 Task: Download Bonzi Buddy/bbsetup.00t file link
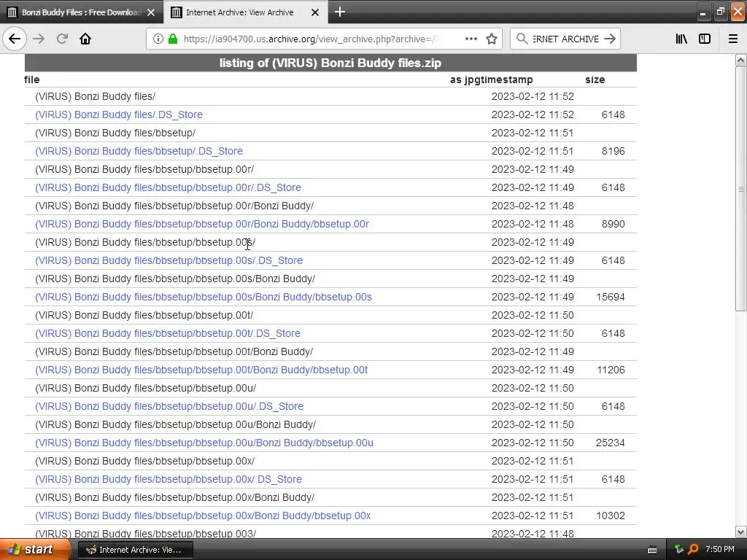pos(201,370)
